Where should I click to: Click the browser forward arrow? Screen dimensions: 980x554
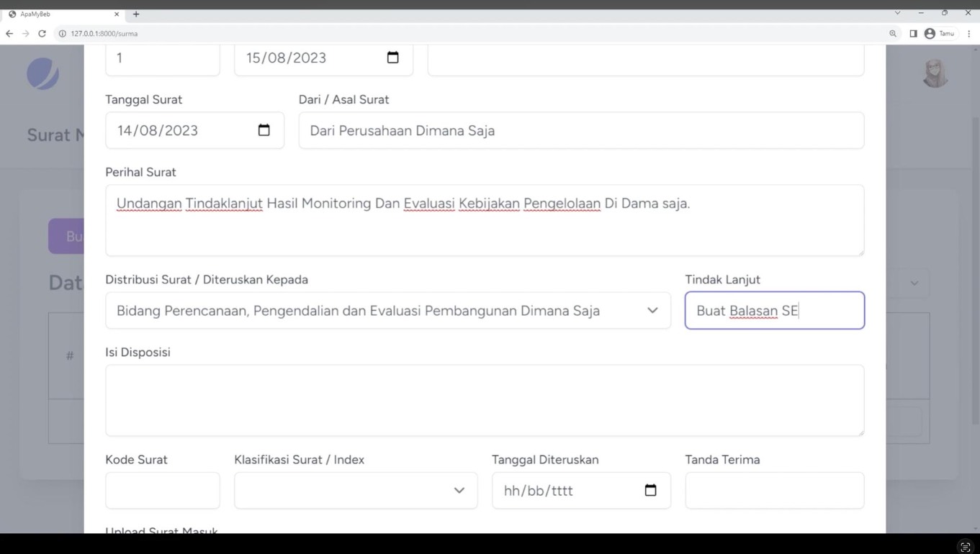26,34
